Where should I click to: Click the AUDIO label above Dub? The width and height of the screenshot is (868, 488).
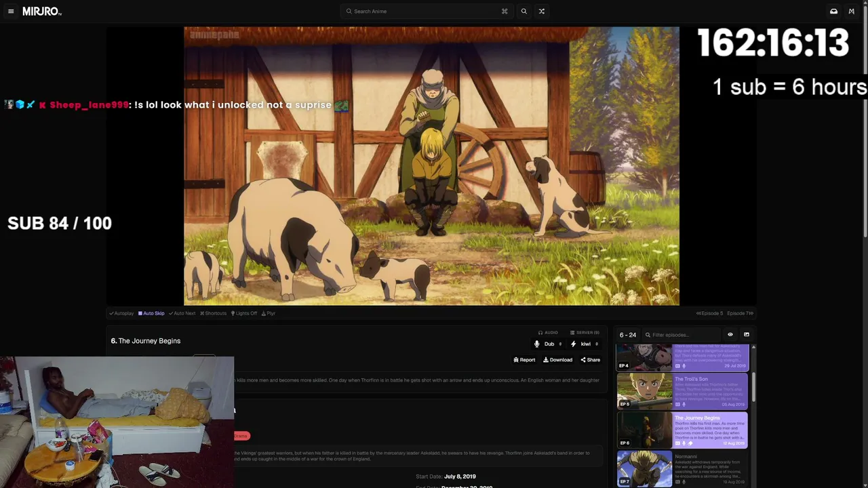pos(548,333)
